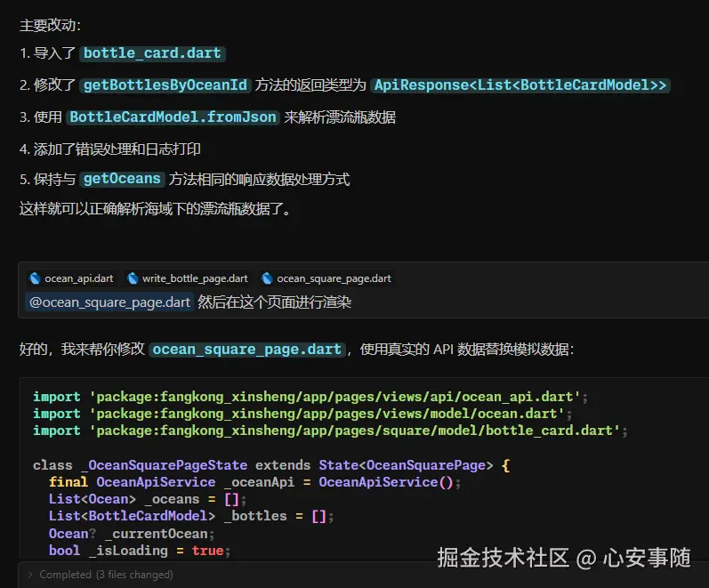
Task: Click the ocean_square_page.dart file chip
Action: [x=326, y=278]
